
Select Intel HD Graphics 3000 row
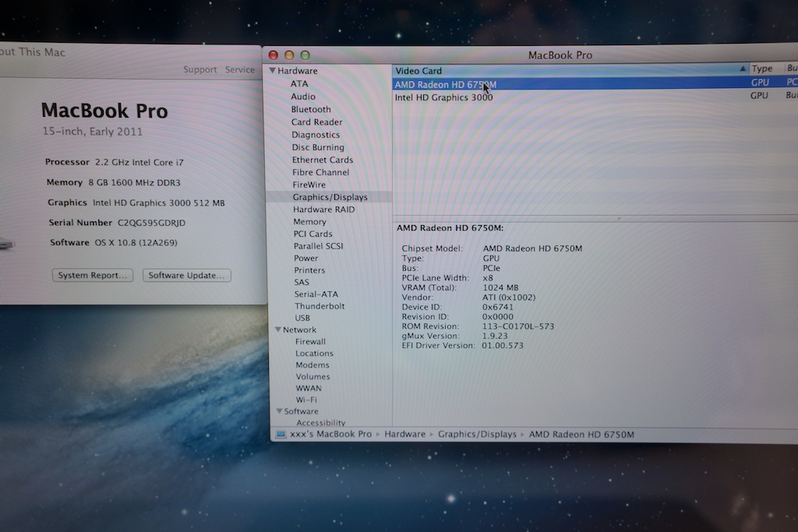click(595, 97)
